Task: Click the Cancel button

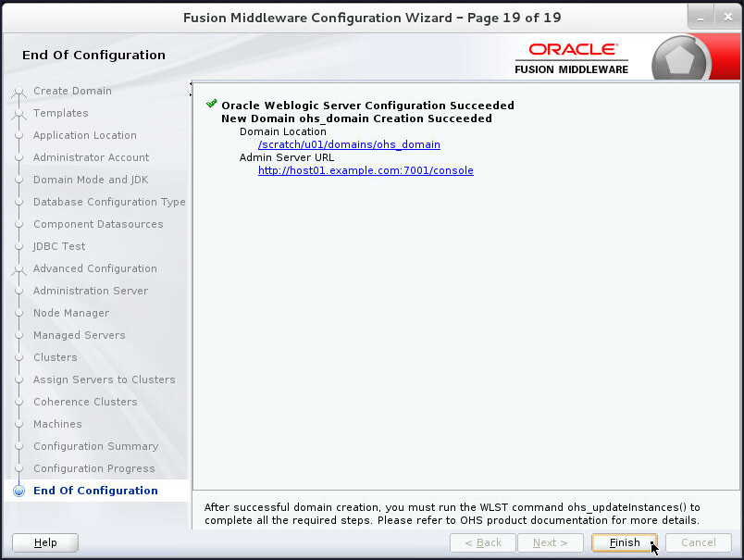Action: click(x=698, y=543)
